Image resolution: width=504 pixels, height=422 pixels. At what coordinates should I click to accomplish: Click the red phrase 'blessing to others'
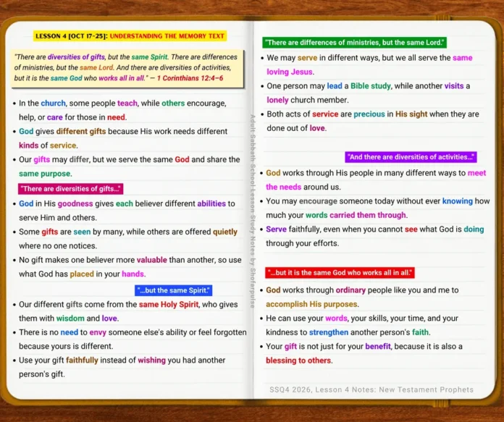(x=298, y=360)
